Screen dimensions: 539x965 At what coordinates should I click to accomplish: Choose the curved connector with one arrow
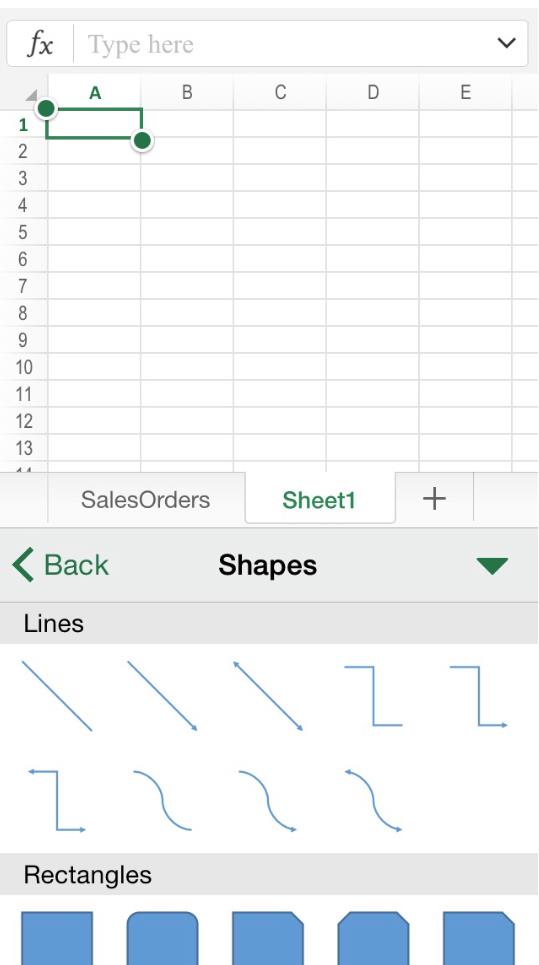[x=268, y=801]
